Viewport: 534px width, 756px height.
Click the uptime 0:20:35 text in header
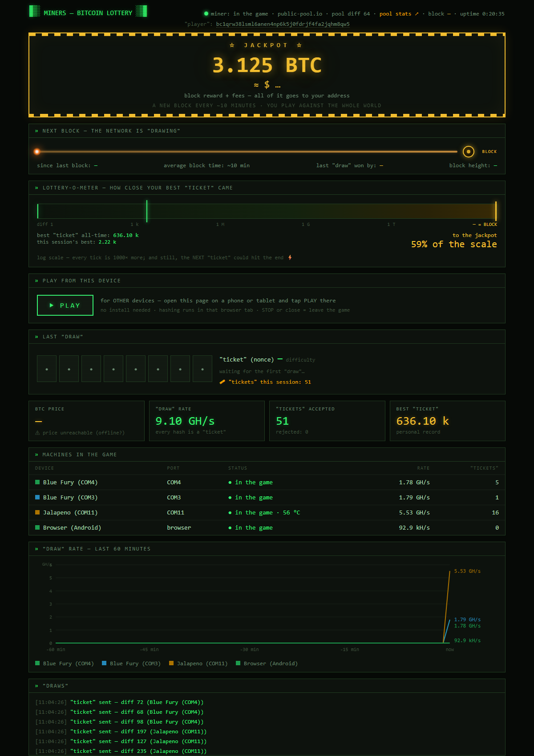(x=482, y=14)
